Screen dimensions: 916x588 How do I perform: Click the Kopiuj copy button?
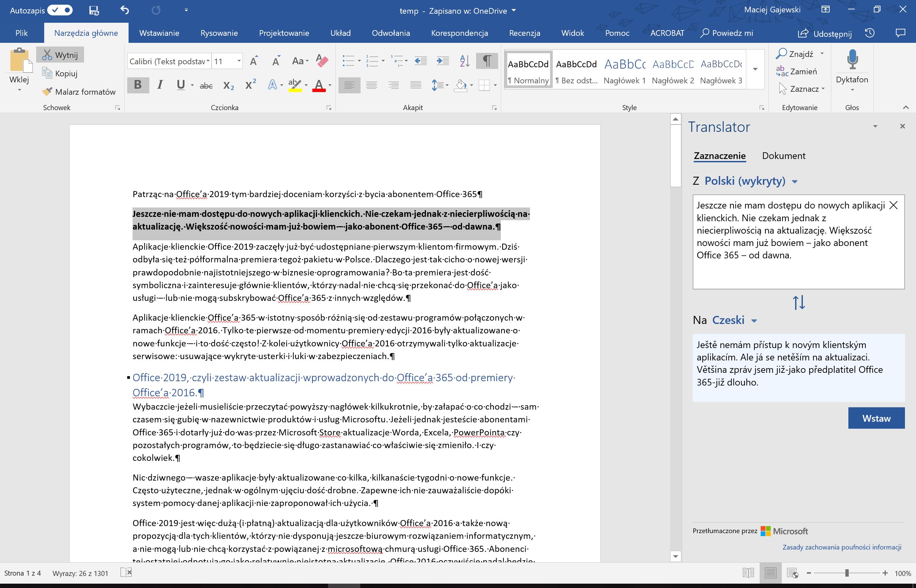click(x=60, y=73)
